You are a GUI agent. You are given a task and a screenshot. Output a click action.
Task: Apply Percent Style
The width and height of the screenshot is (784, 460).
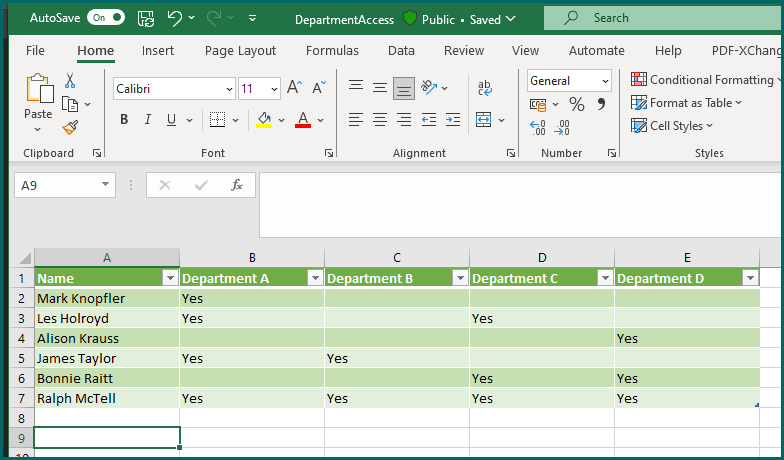[576, 104]
